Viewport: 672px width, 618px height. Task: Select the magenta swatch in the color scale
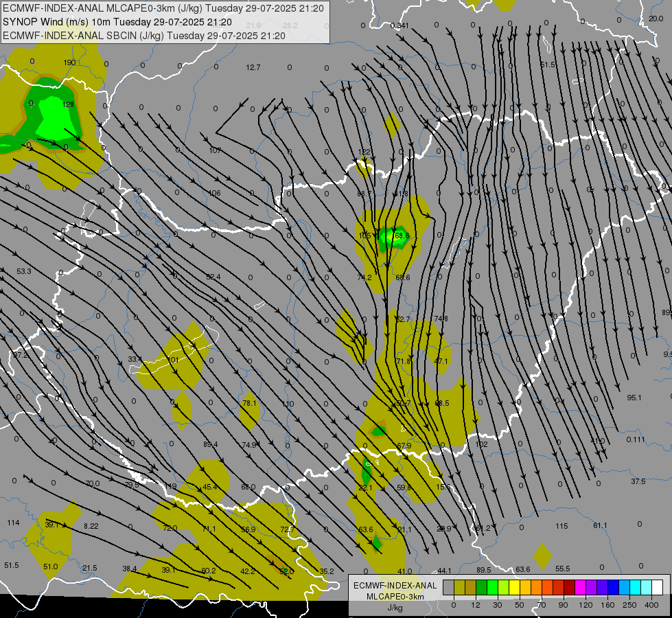click(581, 588)
